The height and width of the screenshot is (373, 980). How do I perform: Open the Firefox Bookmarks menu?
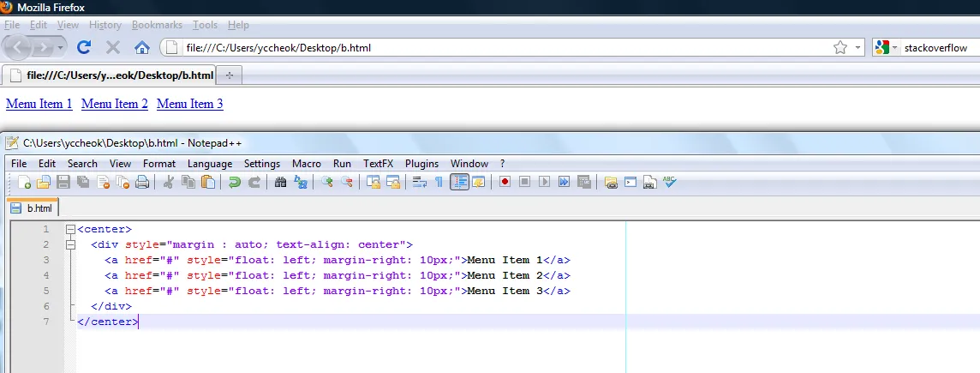click(157, 25)
